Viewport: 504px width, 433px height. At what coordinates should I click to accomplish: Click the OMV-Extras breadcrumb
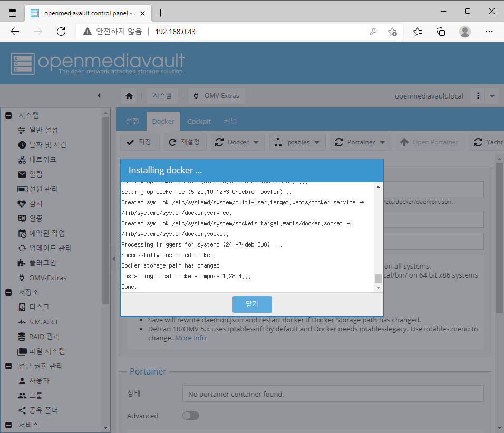[x=217, y=96]
